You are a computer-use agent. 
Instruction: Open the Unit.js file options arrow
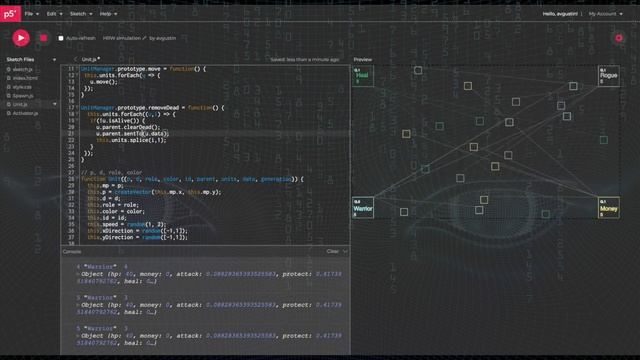[x=55, y=104]
